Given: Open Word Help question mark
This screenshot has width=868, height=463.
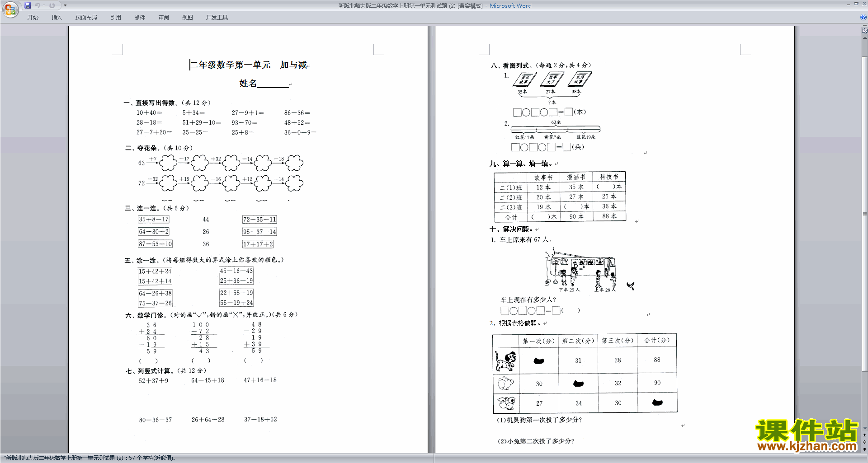Looking at the screenshot, I should click(863, 17).
